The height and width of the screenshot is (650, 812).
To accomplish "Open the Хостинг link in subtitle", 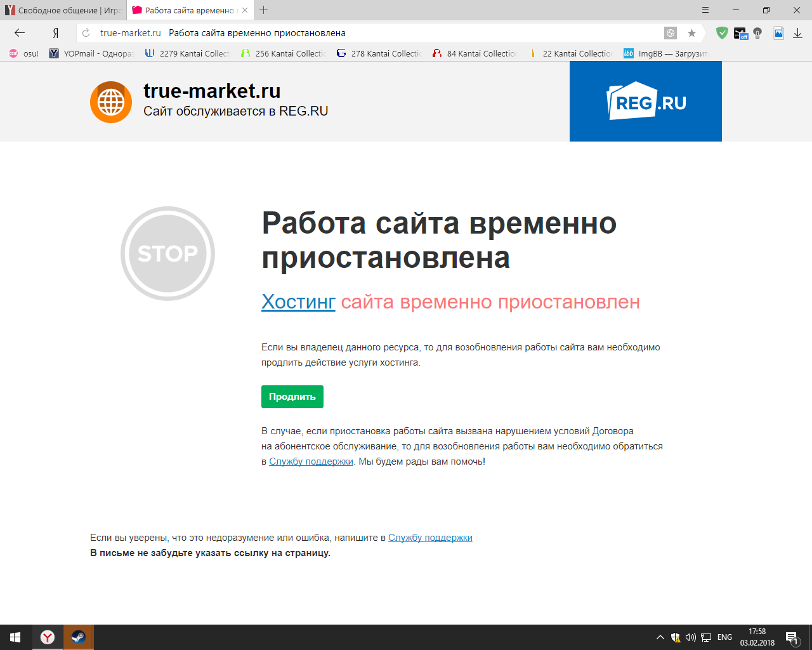I will (x=298, y=302).
